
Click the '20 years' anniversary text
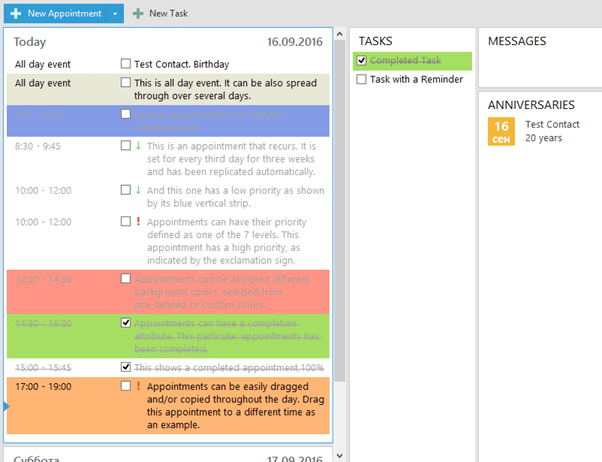pyautogui.click(x=544, y=138)
